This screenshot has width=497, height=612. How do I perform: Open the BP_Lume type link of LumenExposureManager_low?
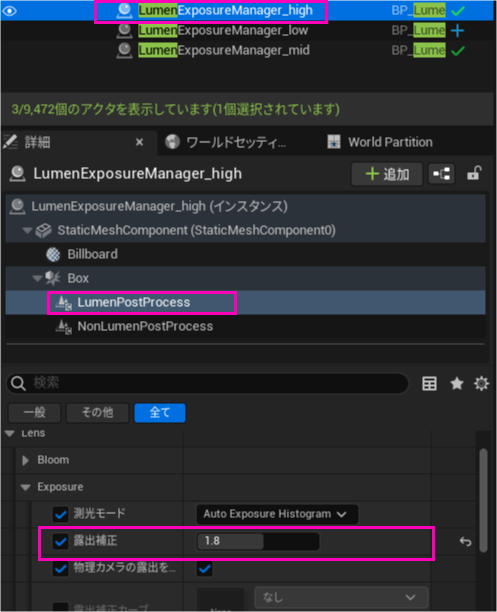coord(418,30)
